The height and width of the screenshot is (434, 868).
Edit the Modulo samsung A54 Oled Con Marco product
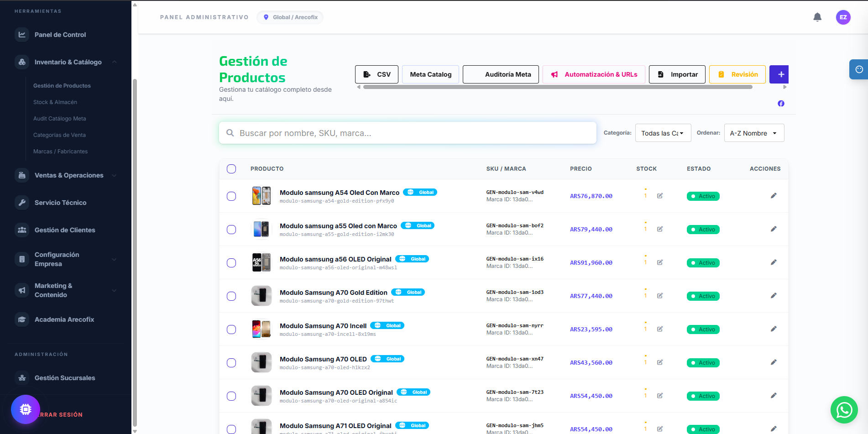click(774, 196)
